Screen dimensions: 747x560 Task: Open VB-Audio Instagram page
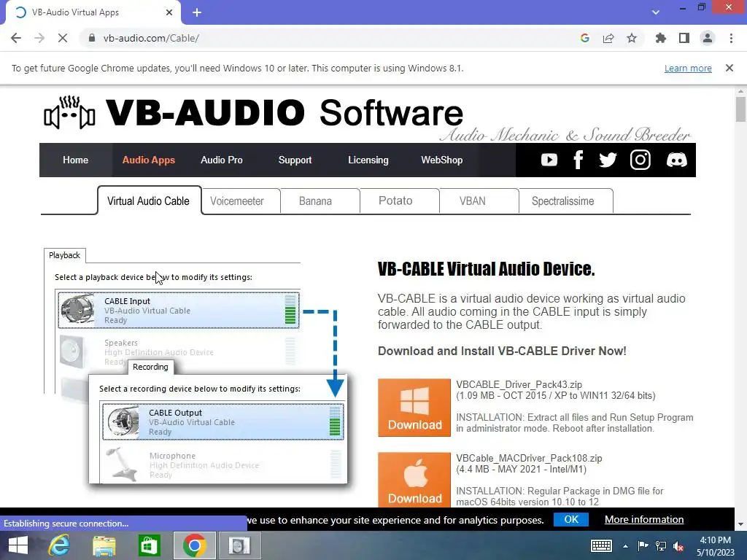pyautogui.click(x=640, y=160)
